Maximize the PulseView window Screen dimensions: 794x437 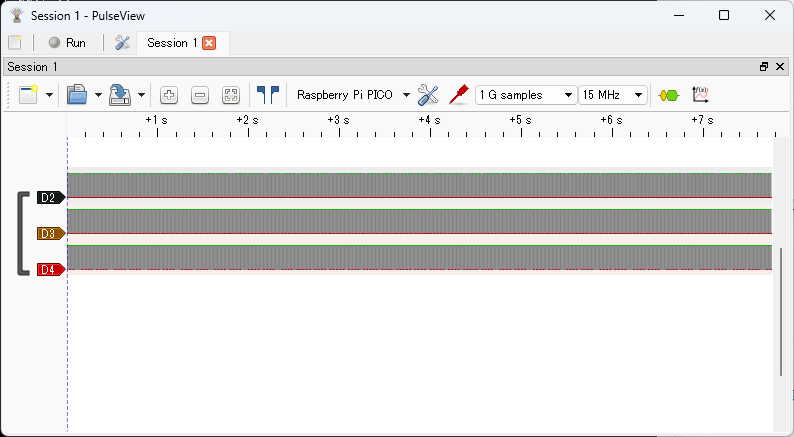[x=724, y=15]
